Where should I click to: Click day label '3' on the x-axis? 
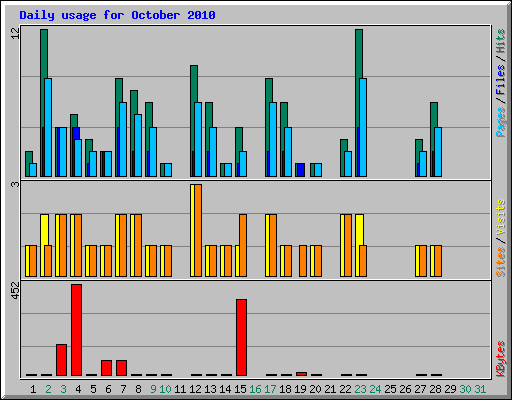tap(63, 389)
